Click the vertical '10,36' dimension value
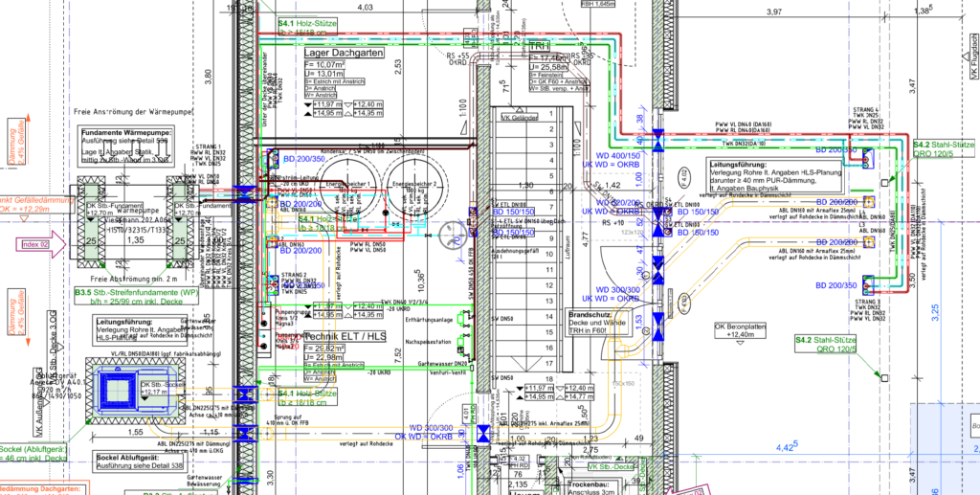The height and width of the screenshot is (495, 980). [x=422, y=281]
